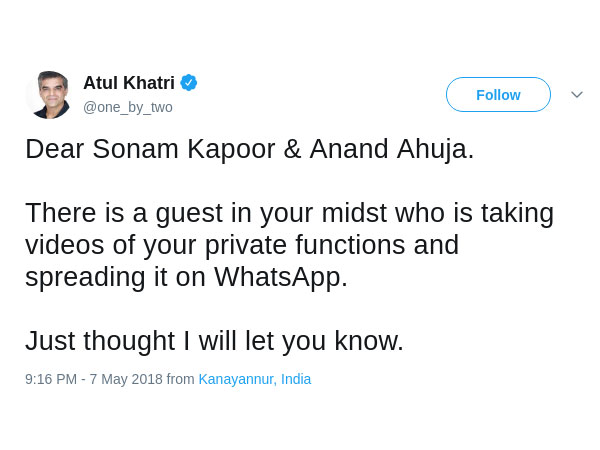The image size is (600, 450).
Task: Click the word "Dear" opening the tweet
Action: 55,149
